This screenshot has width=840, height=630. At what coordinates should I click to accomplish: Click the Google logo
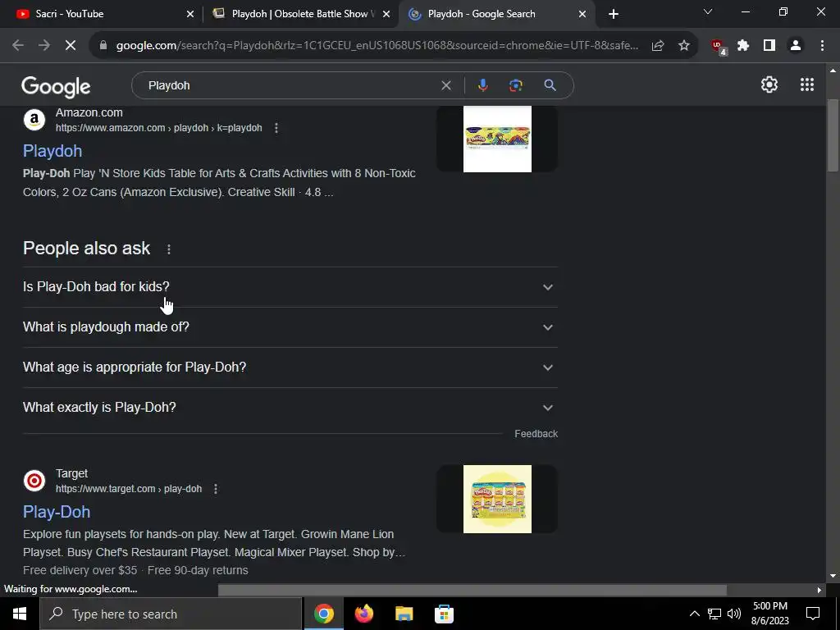coord(56,85)
